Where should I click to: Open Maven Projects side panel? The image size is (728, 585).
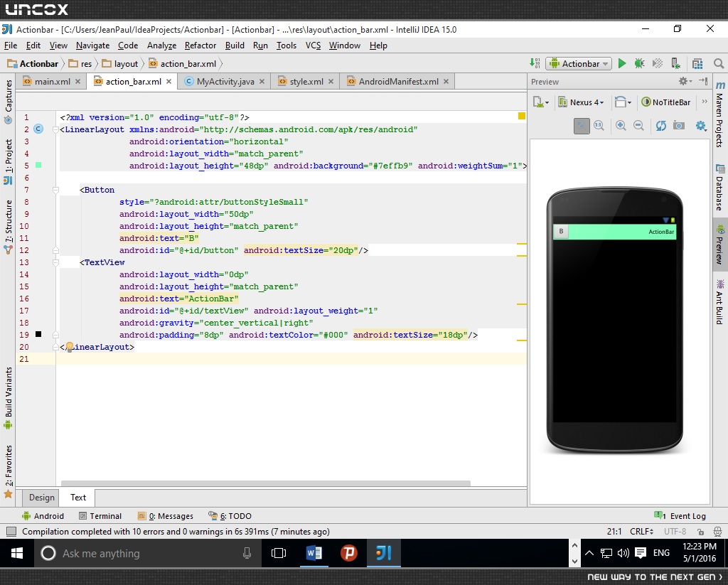tap(719, 114)
